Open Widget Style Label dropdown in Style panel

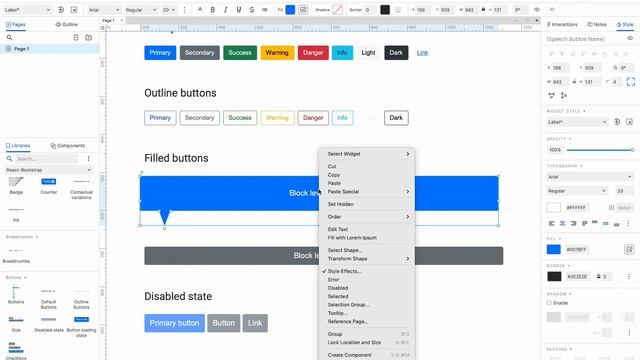coord(577,122)
